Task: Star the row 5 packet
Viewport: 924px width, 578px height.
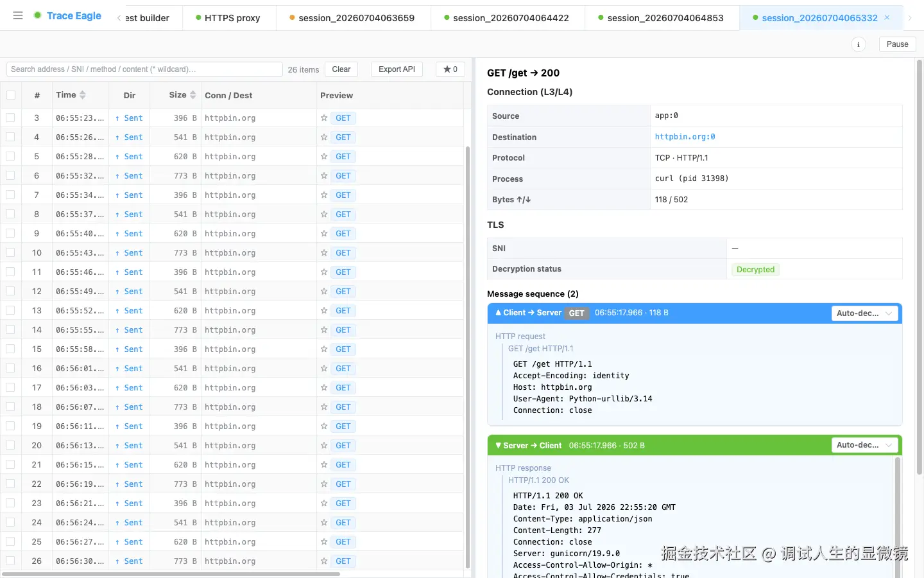Action: tap(324, 157)
